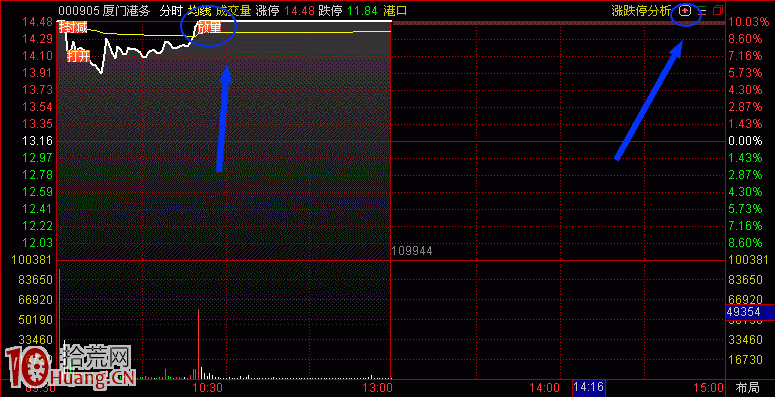The height and width of the screenshot is (397, 775).
Task: Click the 10:30 time axis label
Action: (x=209, y=387)
